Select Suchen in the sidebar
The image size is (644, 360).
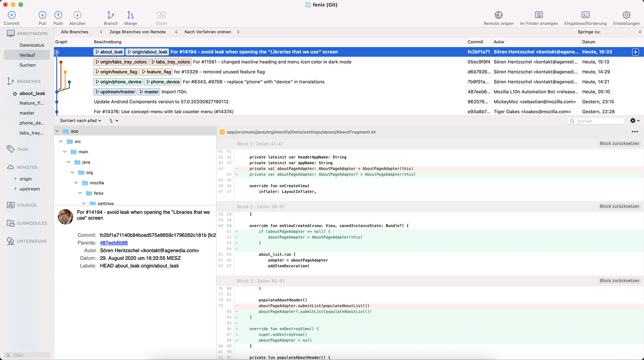28,65
